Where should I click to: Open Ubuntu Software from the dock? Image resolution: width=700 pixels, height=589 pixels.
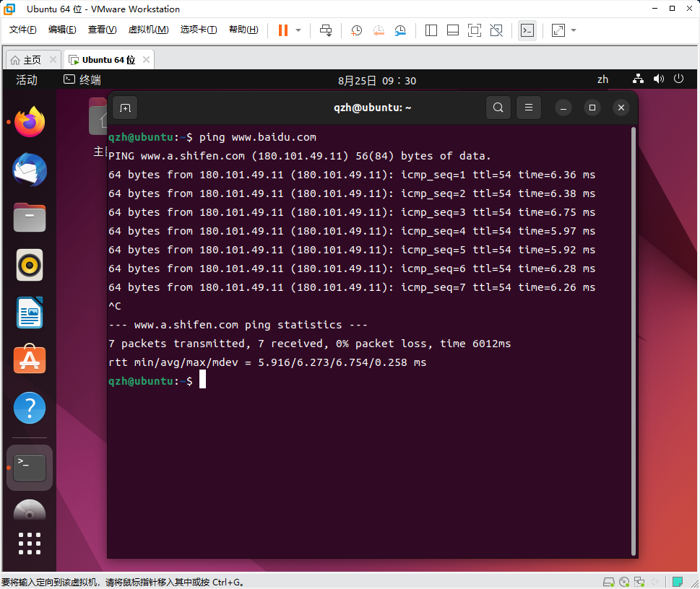tap(30, 359)
